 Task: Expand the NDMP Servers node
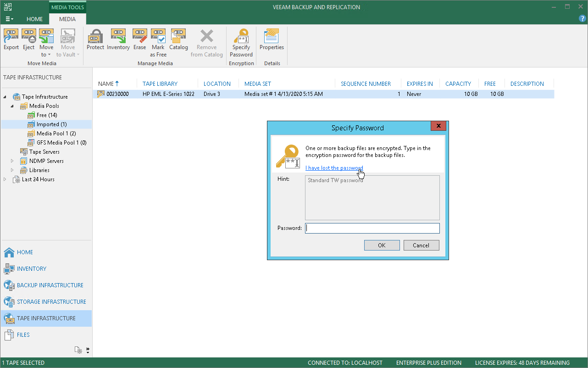[12, 161]
